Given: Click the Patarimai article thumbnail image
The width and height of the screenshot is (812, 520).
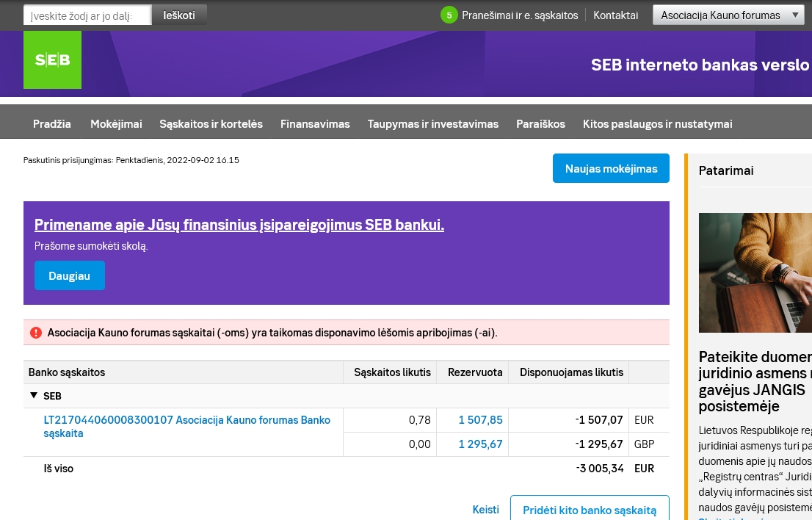Looking at the screenshot, I should click(x=755, y=272).
